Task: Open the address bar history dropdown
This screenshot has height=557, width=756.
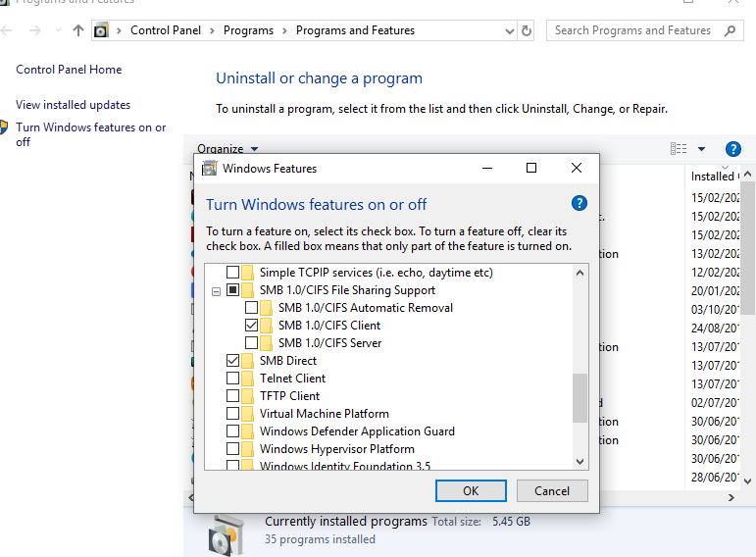Action: pos(509,31)
